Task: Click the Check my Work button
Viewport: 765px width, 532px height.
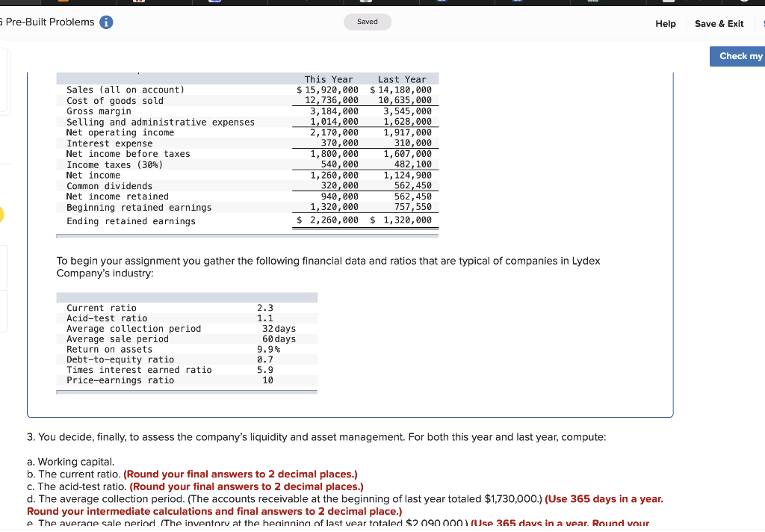Action: click(x=739, y=56)
